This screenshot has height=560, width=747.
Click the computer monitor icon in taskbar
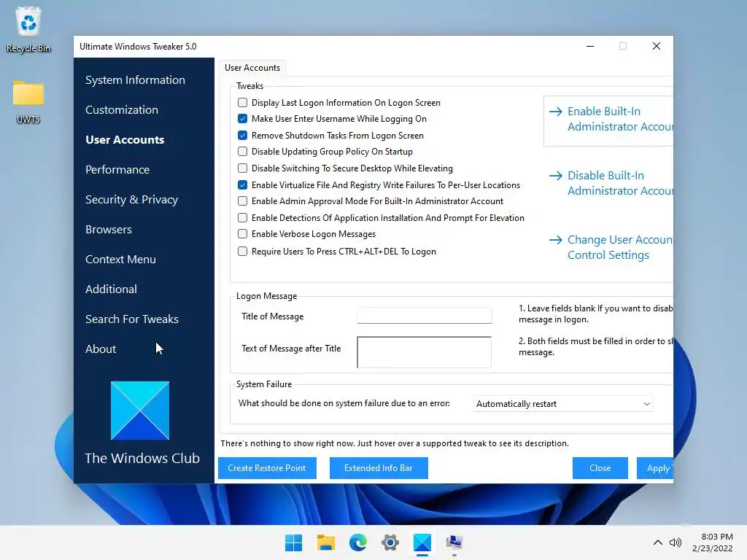[454, 542]
